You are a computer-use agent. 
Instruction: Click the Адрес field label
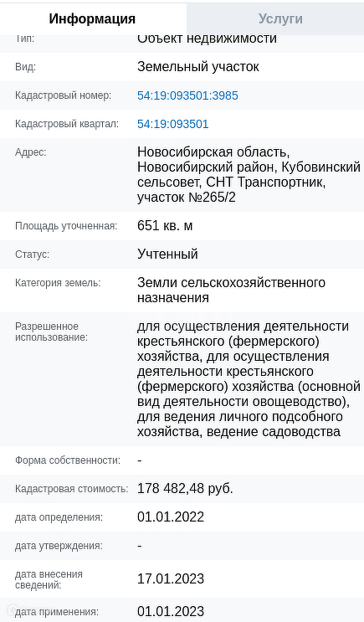point(30,152)
